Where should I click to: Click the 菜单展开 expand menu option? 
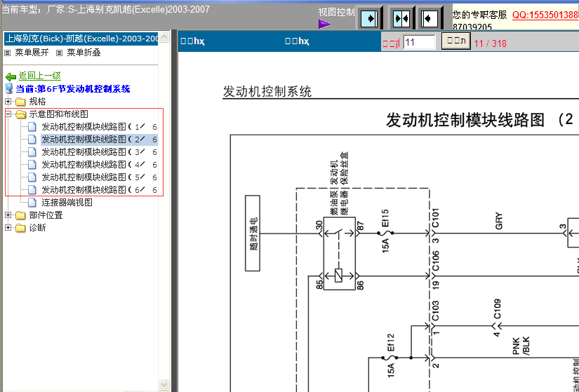pyautogui.click(x=32, y=53)
